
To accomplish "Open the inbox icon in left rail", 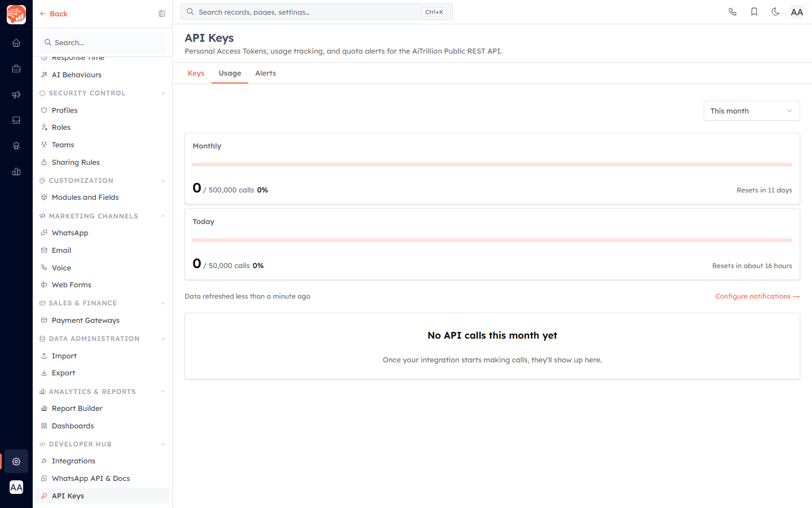I will click(16, 120).
